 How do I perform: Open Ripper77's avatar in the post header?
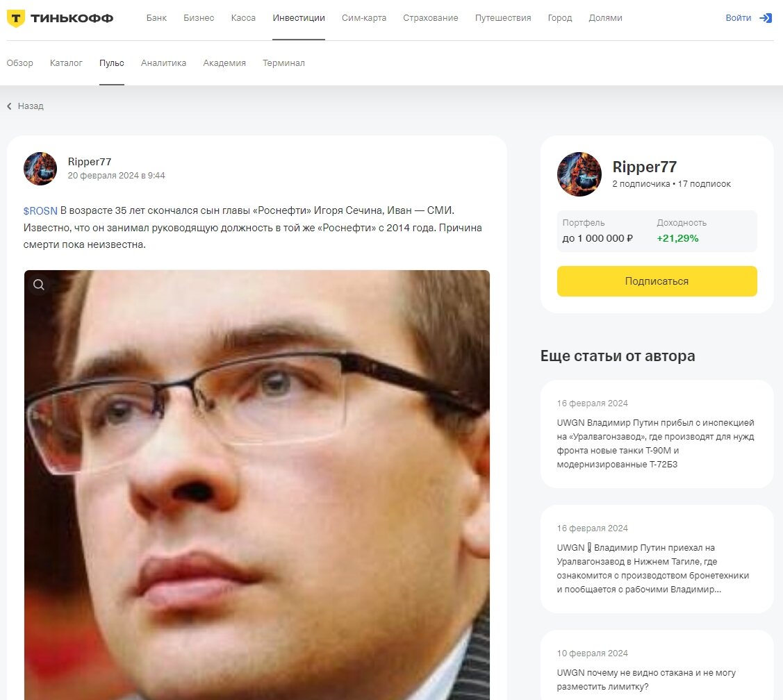[x=40, y=169]
